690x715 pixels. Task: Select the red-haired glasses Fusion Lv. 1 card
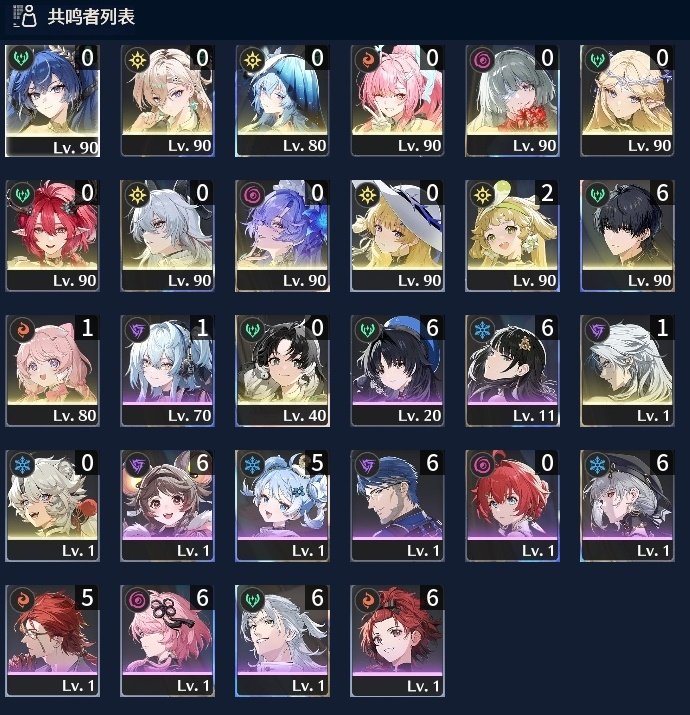tap(52, 641)
